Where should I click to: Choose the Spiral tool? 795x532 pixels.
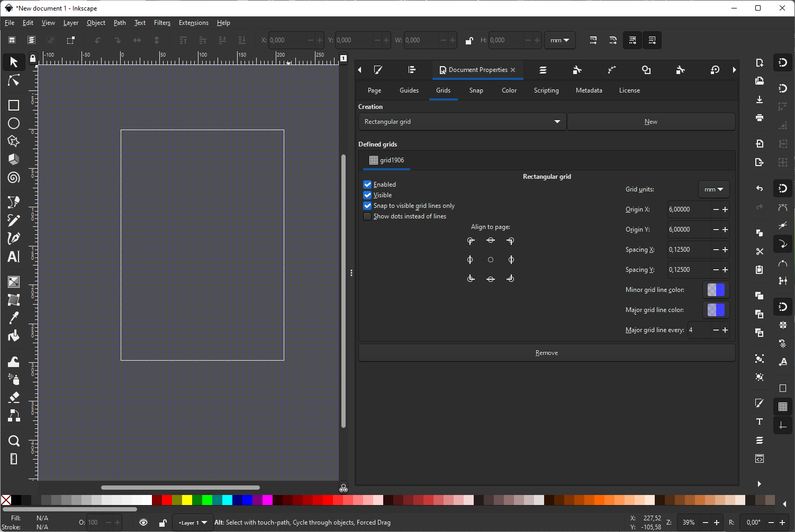pyautogui.click(x=13, y=178)
